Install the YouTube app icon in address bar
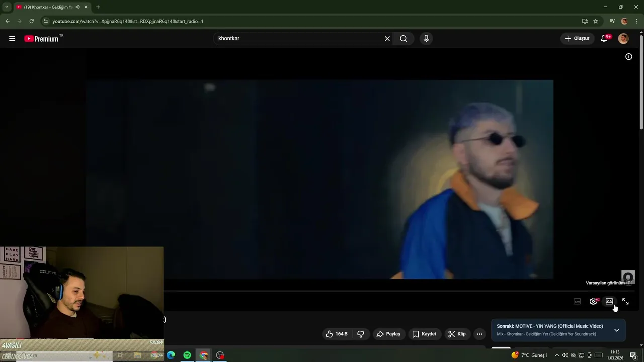The image size is (644, 362). 585,21
